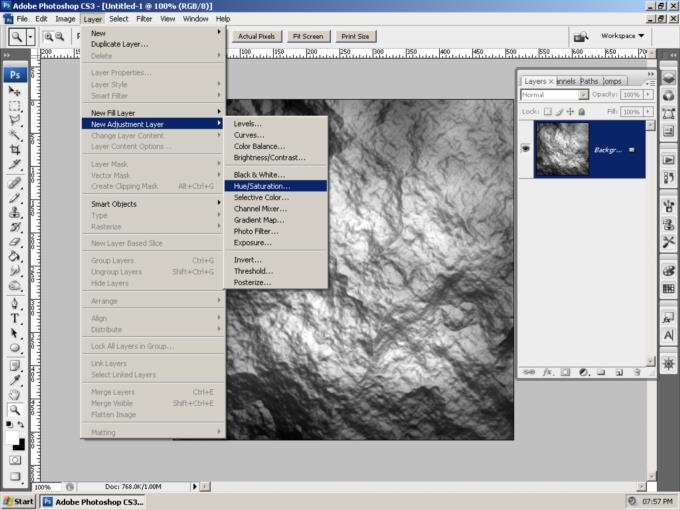The image size is (680, 510).
Task: Select the Paint Bucket tool
Action: pos(15,256)
